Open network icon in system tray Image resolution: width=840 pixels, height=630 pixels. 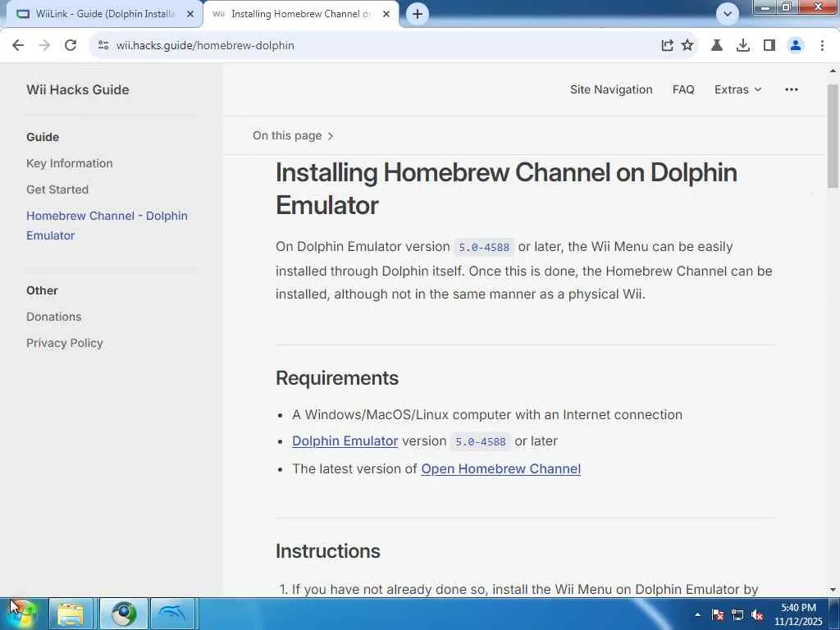(x=737, y=614)
